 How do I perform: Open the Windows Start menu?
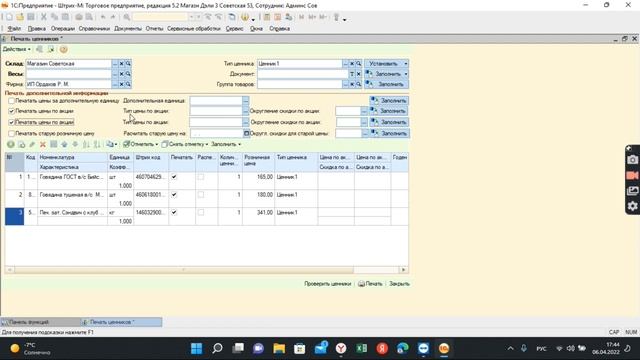point(196,348)
